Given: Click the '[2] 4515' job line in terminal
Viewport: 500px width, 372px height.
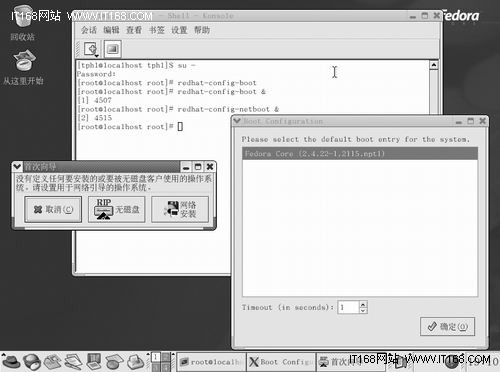Looking at the screenshot, I should click(x=95, y=118).
